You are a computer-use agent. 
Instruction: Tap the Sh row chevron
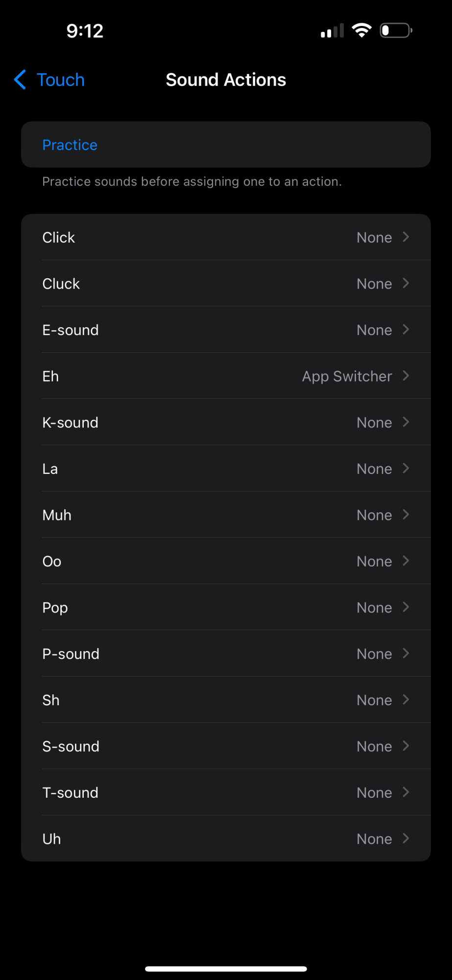point(405,700)
